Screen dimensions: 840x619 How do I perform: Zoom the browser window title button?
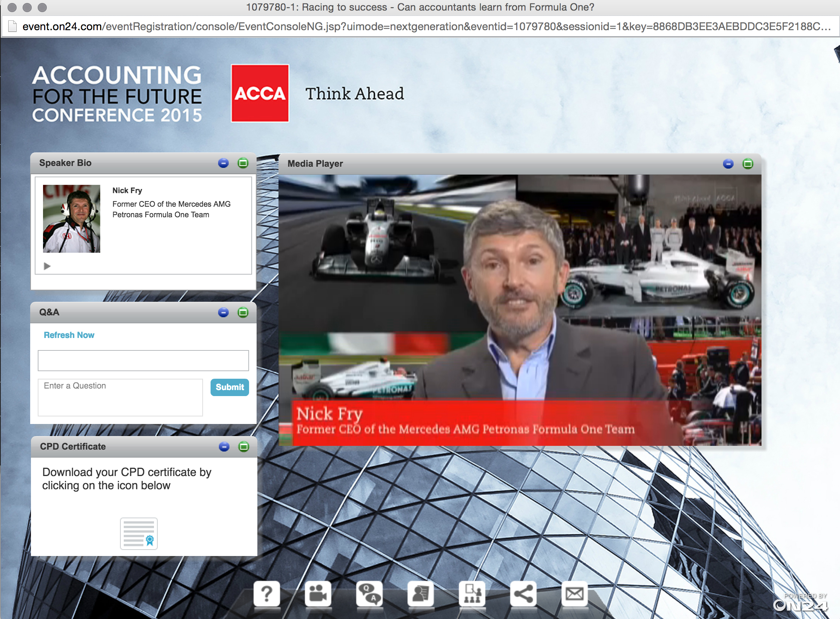[x=42, y=7]
